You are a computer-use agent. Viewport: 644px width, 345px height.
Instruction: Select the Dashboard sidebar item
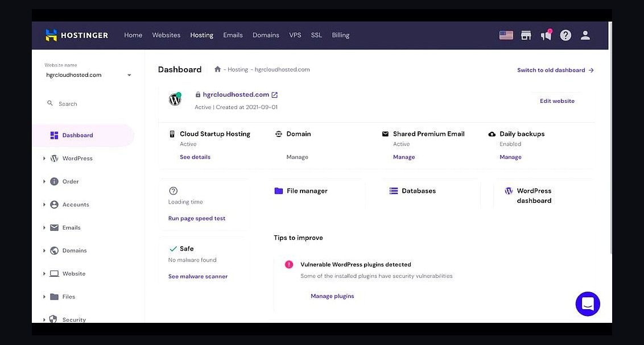coord(84,135)
